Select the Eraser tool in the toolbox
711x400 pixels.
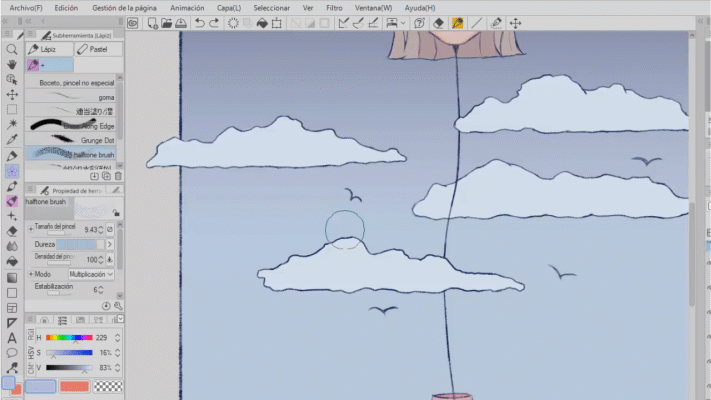[12, 231]
